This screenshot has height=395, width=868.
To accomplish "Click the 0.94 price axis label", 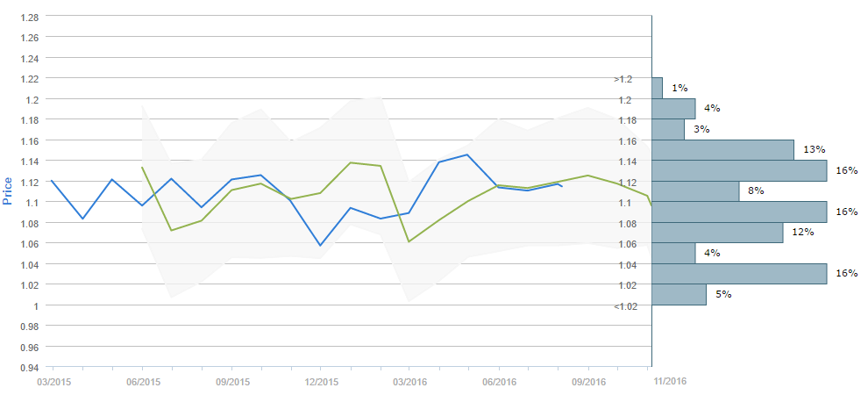I will pyautogui.click(x=30, y=368).
